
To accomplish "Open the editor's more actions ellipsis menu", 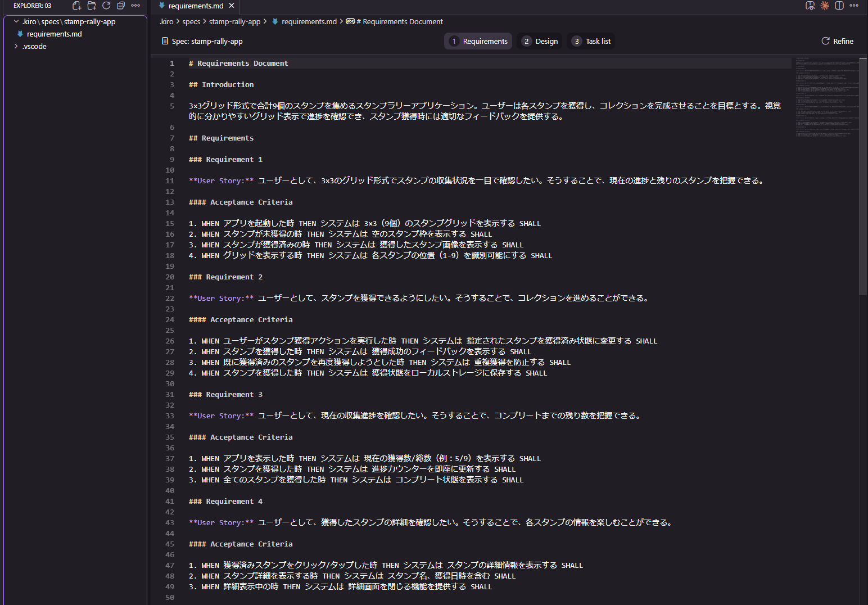I will tap(854, 6).
